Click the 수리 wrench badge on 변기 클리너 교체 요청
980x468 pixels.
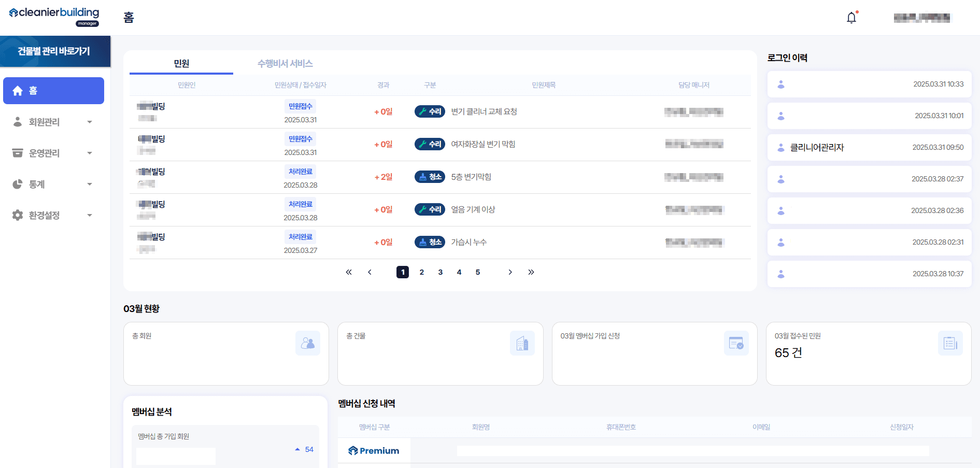[x=430, y=111]
